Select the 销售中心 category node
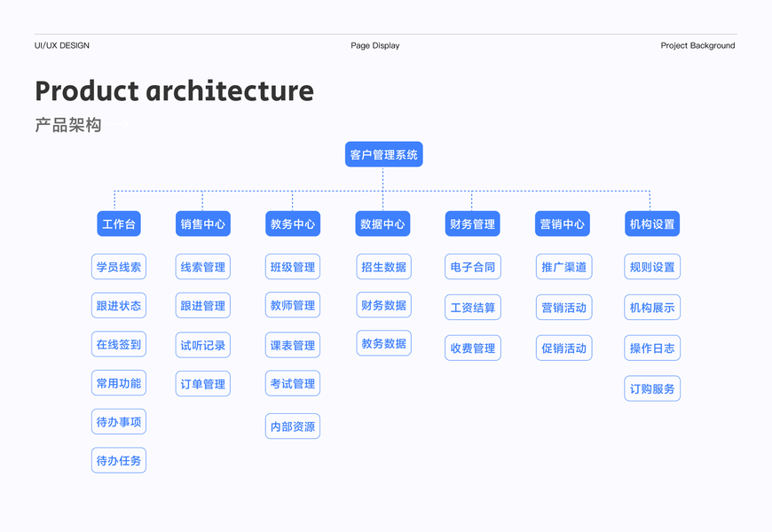Image resolution: width=772 pixels, height=532 pixels. [203, 224]
